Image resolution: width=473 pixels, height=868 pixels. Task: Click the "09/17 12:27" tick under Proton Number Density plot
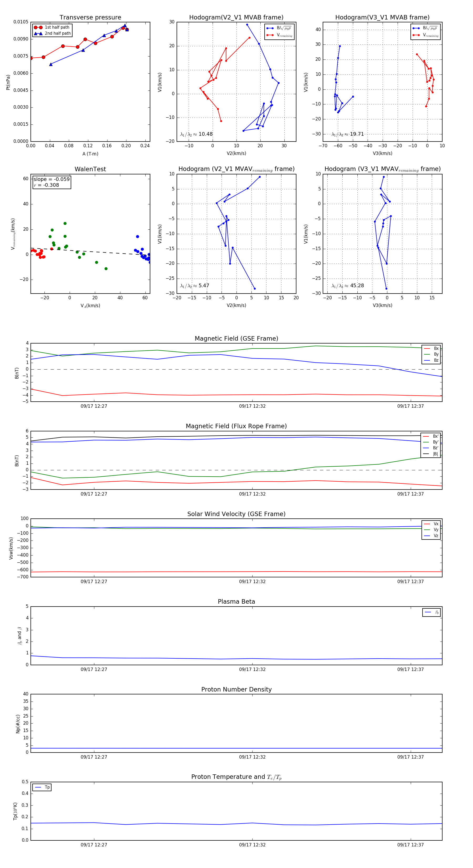[x=94, y=757]
